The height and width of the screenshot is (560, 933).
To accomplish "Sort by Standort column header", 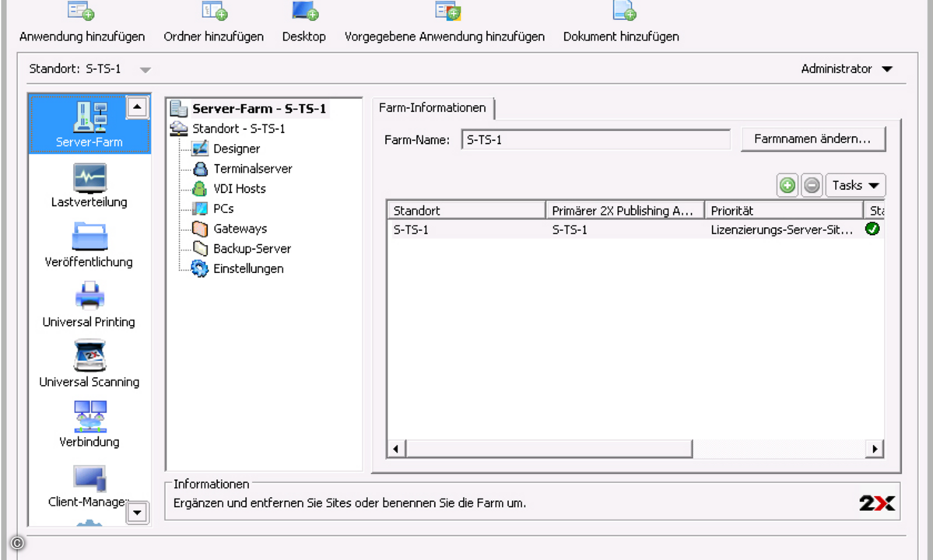I will pos(467,211).
